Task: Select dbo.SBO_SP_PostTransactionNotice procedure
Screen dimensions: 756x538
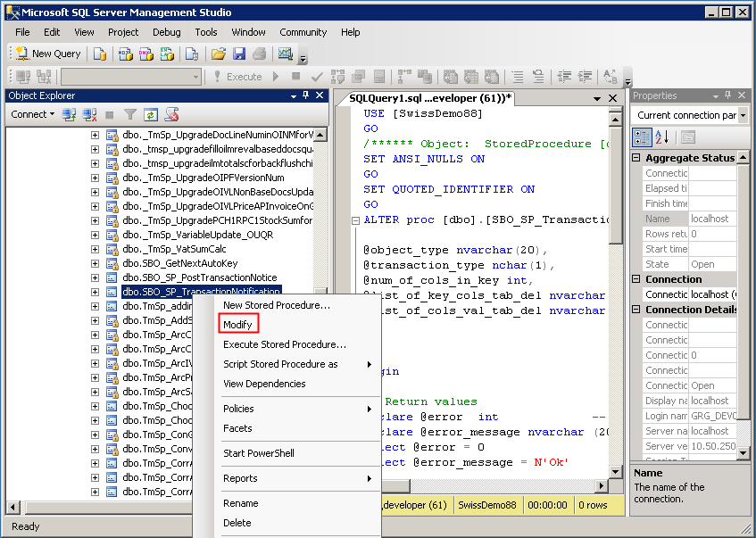Action: 200,277
